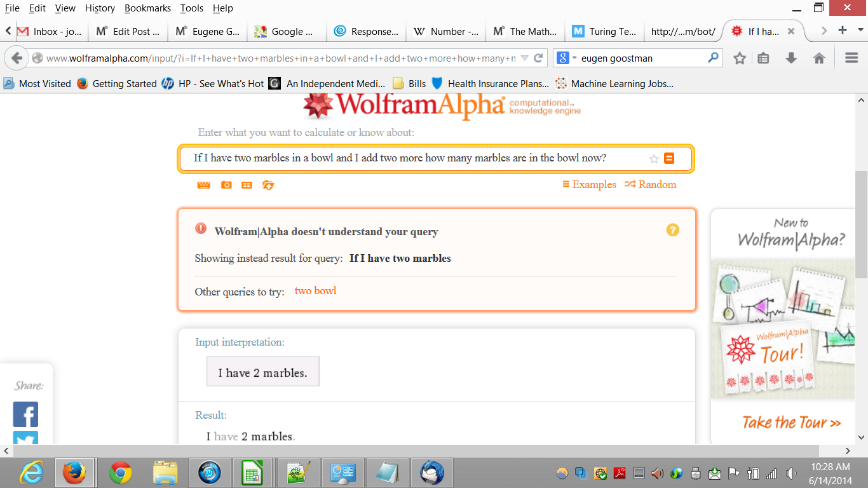The image size is (868, 488).
Task: Open the Edit menu
Action: pyautogui.click(x=37, y=8)
